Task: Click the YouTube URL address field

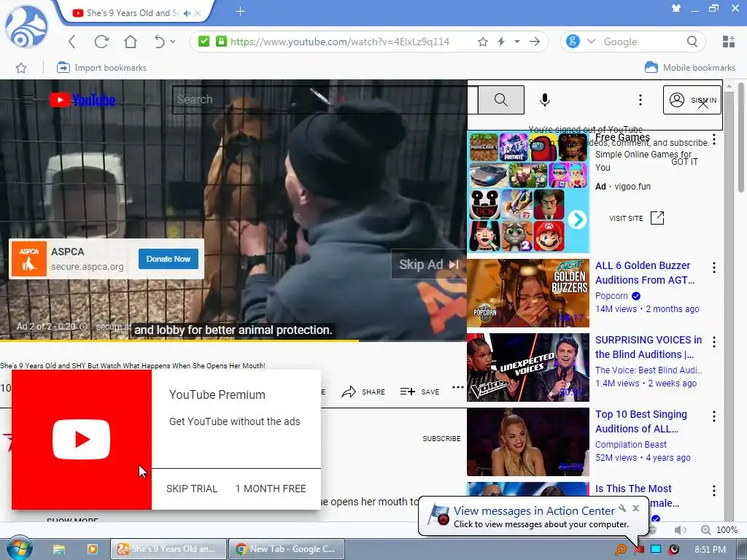Action: 340,42
